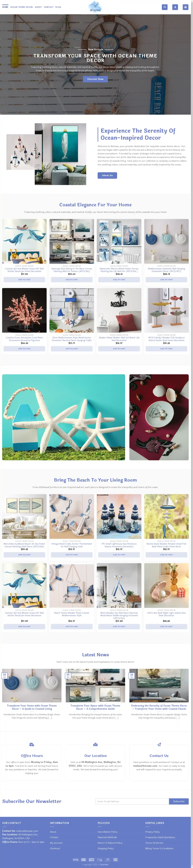Click the Contact Us paper plane icon
Screen dimensions: 193x868
click(159, 744)
